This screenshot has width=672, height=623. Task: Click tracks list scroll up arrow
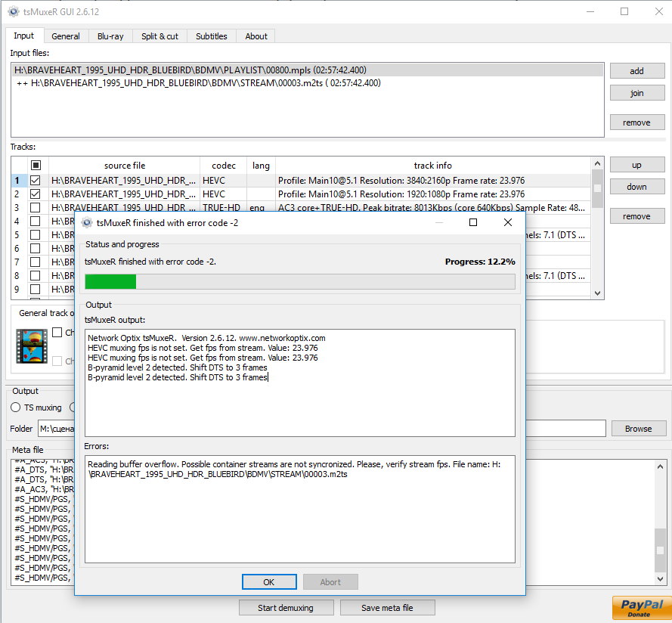[x=597, y=164]
